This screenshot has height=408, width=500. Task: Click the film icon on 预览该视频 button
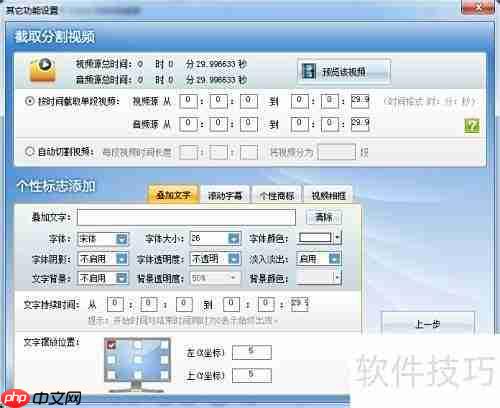(308, 71)
